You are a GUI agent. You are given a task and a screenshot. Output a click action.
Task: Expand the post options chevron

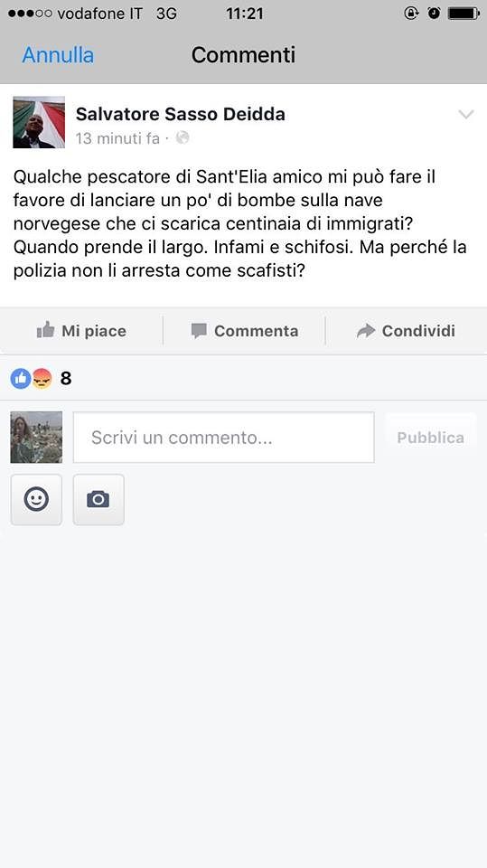466,115
